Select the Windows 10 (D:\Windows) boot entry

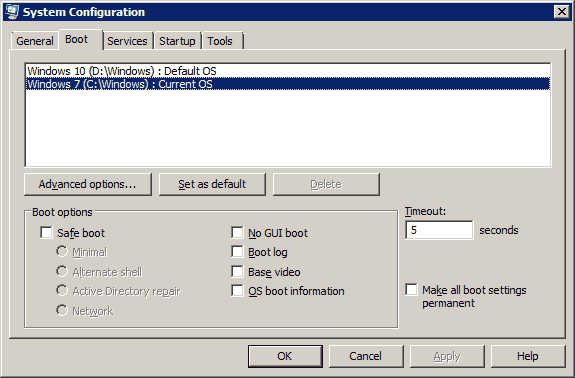pos(288,71)
